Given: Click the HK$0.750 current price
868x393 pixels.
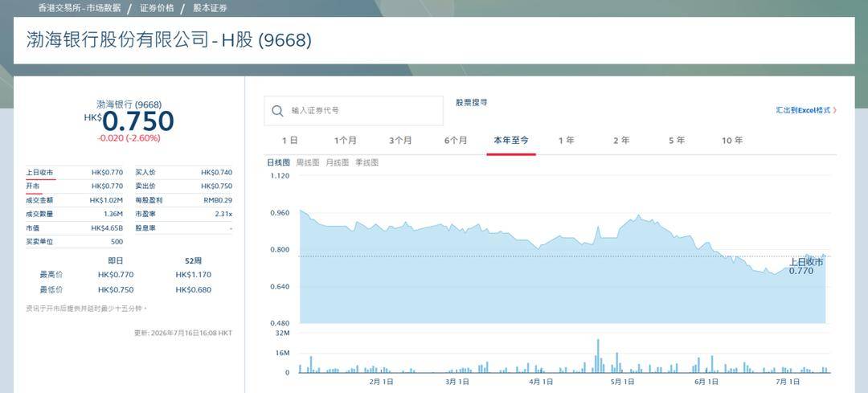Looking at the screenshot, I should pyautogui.click(x=129, y=121).
